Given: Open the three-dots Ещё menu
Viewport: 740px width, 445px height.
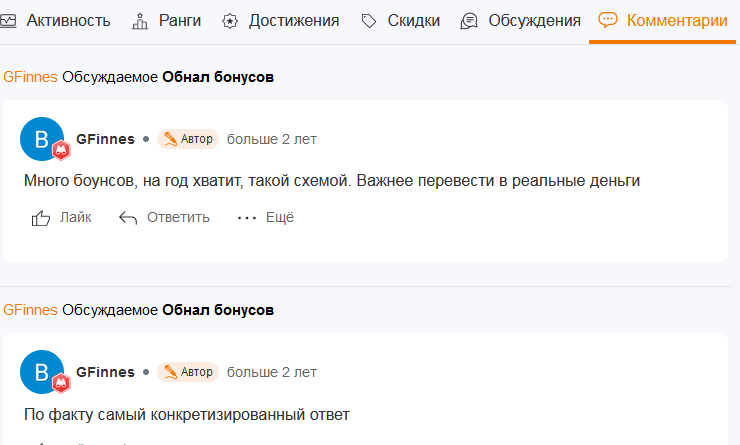Looking at the screenshot, I should tap(247, 218).
